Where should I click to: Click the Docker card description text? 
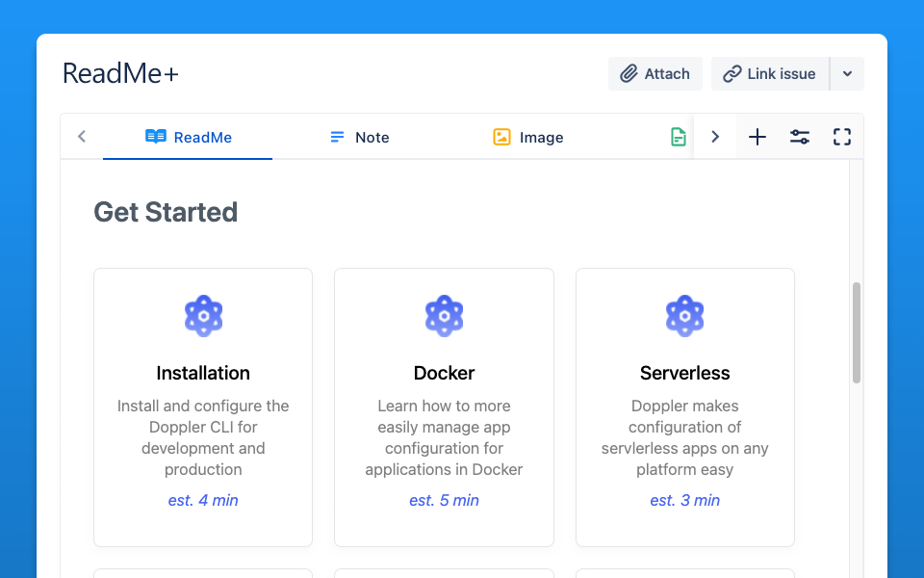445,437
